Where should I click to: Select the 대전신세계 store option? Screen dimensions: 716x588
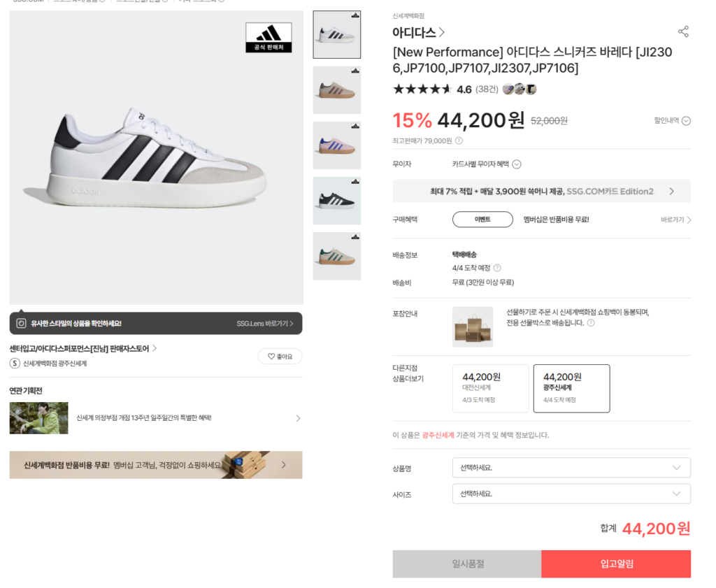[491, 388]
